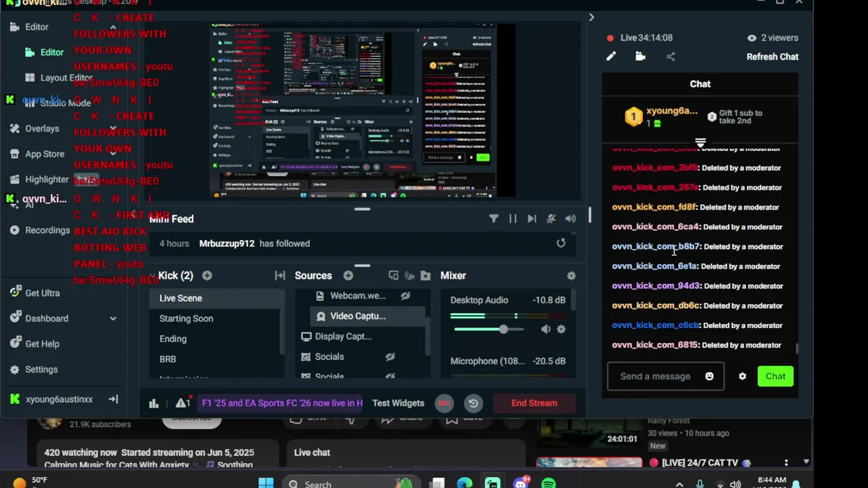Collapse the top Editor sidebar group
Viewport: 868px width, 488px height.
point(113,27)
